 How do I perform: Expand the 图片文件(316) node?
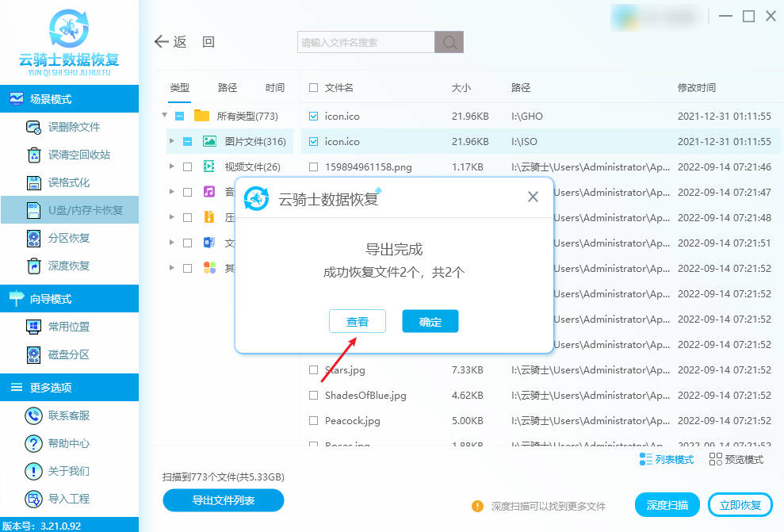(172, 141)
